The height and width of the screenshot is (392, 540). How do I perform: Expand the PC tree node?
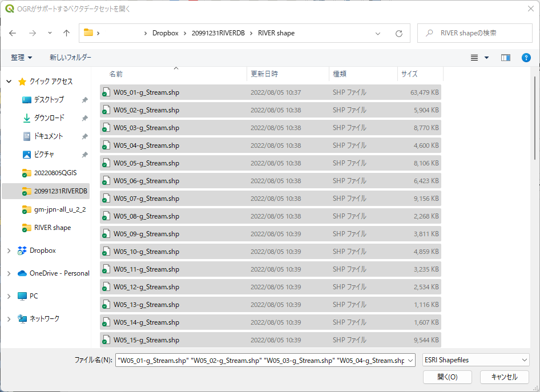pyautogui.click(x=9, y=296)
